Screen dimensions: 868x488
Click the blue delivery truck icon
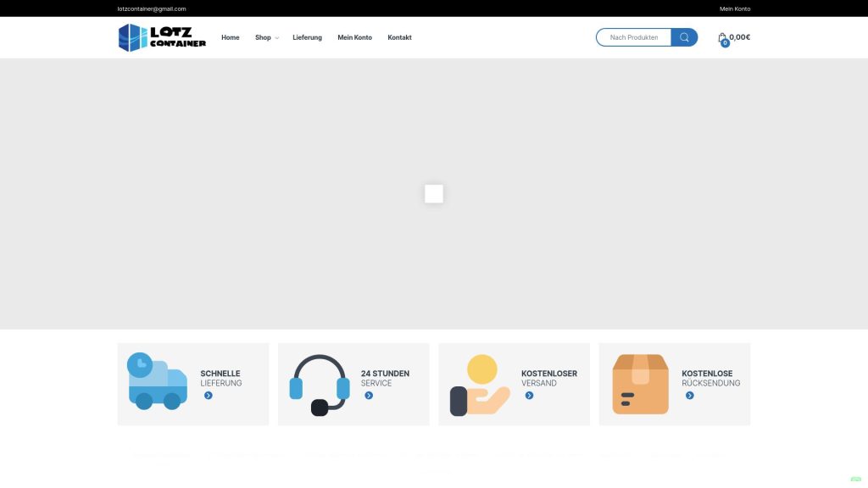click(x=157, y=381)
